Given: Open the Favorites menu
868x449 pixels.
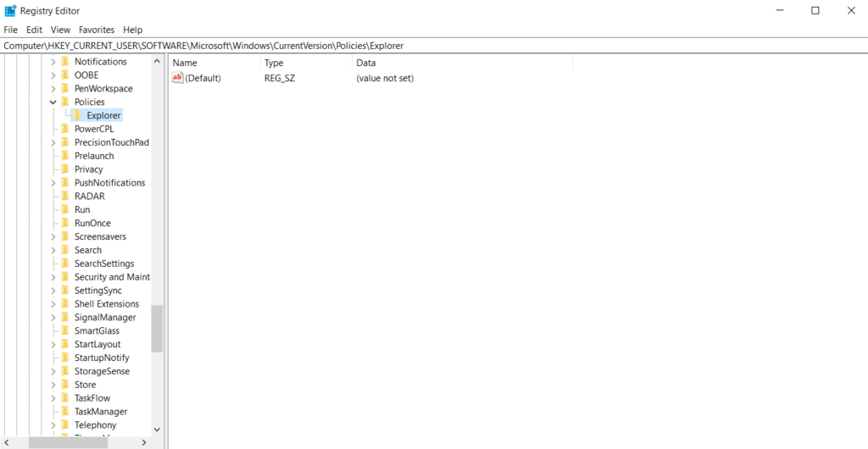Looking at the screenshot, I should pyautogui.click(x=97, y=30).
